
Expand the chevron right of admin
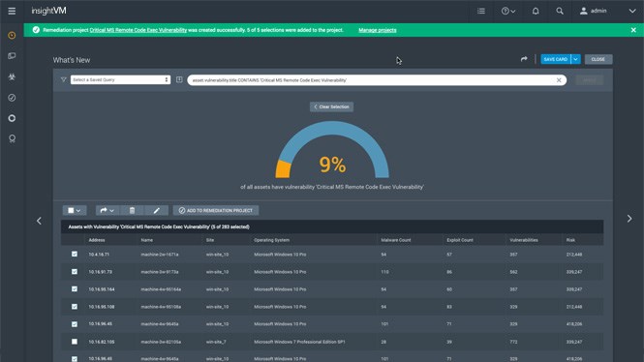(632, 11)
